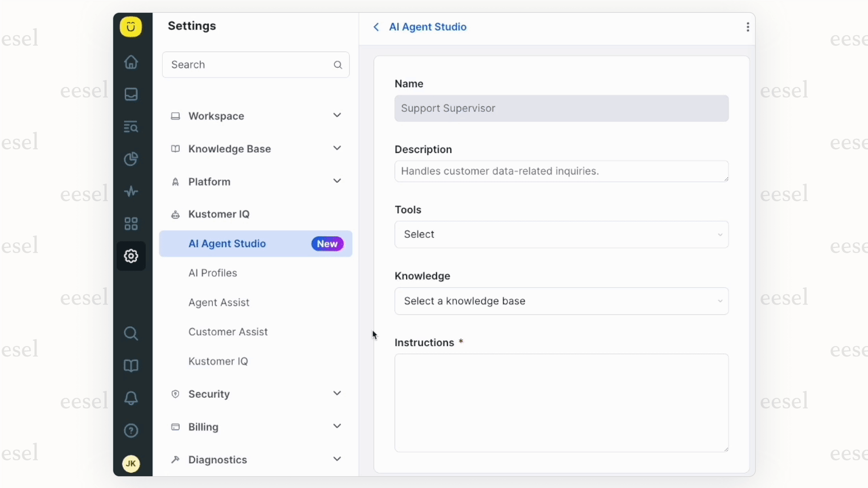Open the Knowledge book icon near the bottom rail
Screen dimensions: 868x488
[x=131, y=366]
